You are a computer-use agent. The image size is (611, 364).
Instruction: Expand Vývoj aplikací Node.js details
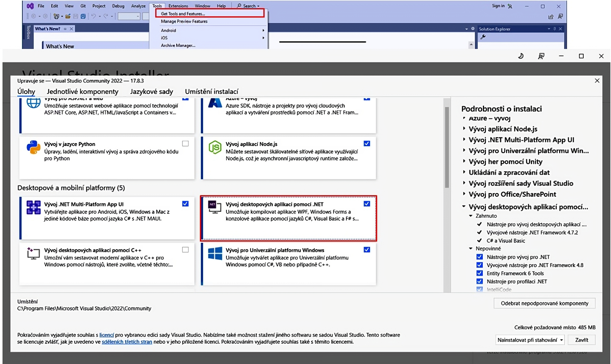pos(464,129)
